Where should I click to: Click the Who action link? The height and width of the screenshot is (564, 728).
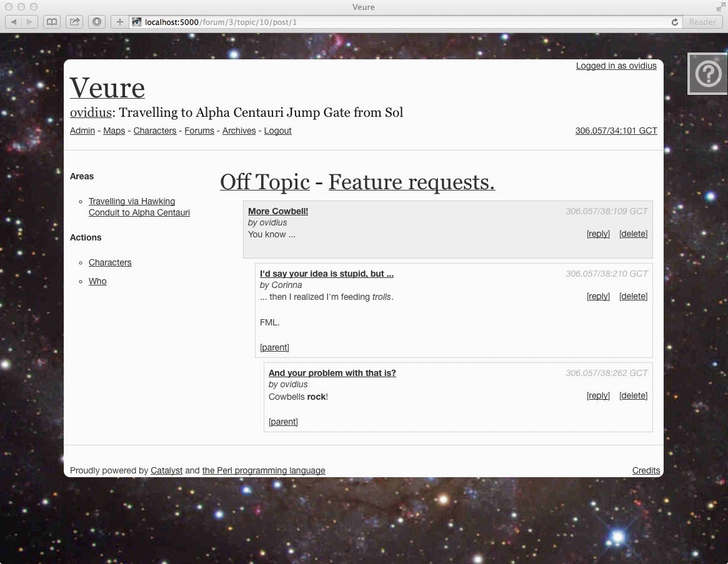(x=97, y=281)
